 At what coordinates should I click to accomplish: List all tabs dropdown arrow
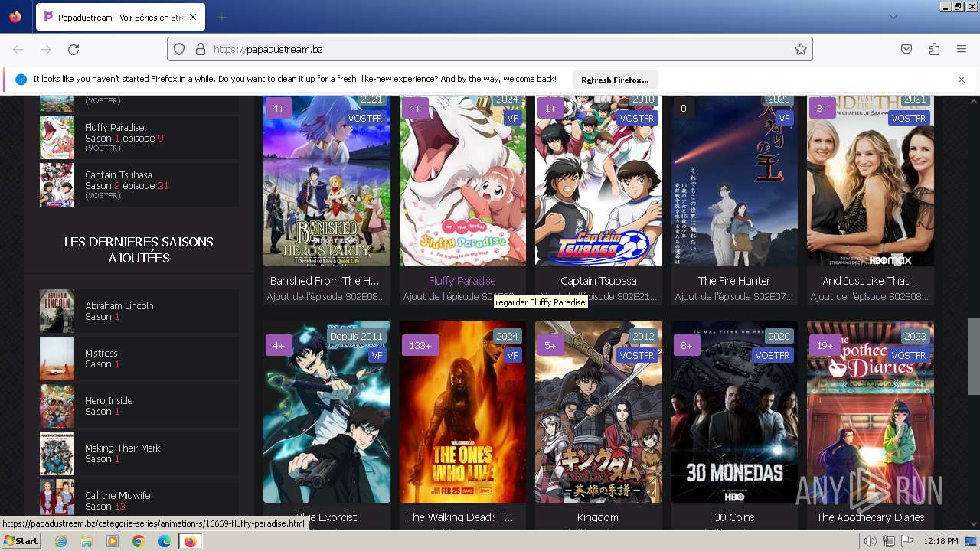893,17
